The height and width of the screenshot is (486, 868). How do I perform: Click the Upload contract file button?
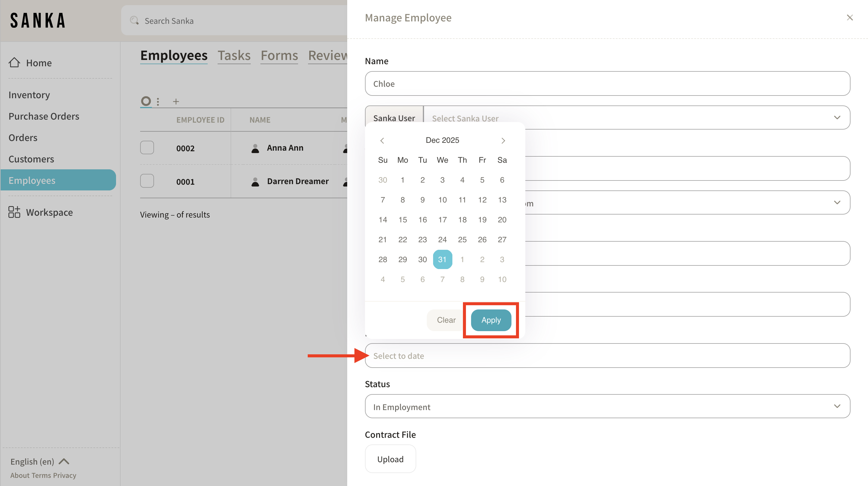(x=390, y=459)
